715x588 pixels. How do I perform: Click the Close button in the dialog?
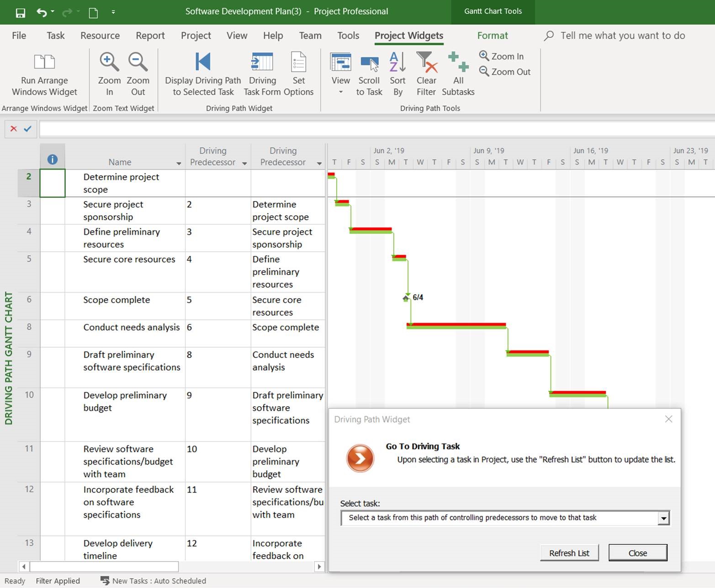637,553
